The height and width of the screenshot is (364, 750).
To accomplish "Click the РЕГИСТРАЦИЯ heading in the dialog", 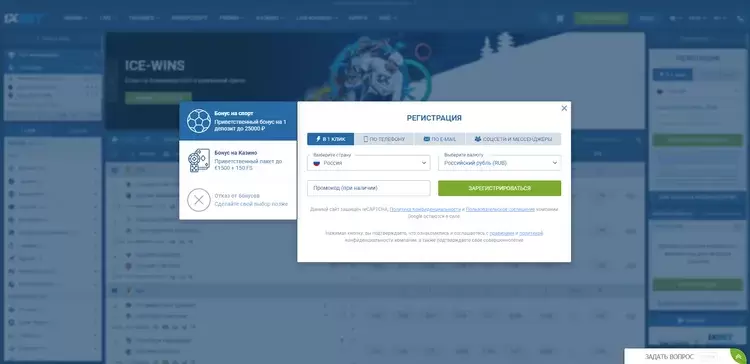I will click(434, 118).
